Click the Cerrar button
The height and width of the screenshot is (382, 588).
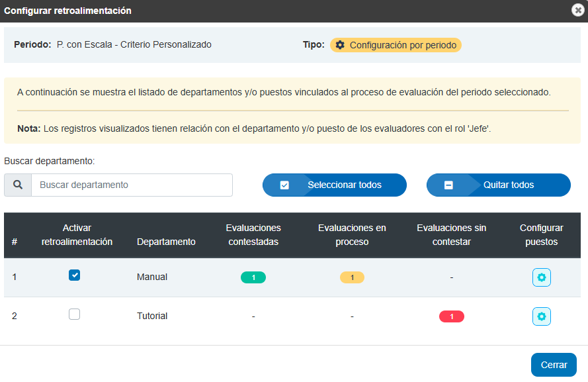point(554,365)
